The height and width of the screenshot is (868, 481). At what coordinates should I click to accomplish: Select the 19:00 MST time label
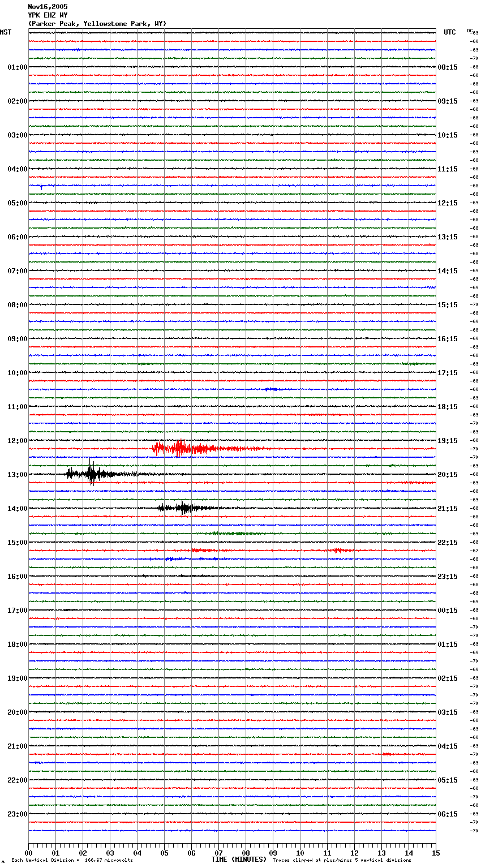tap(17, 678)
